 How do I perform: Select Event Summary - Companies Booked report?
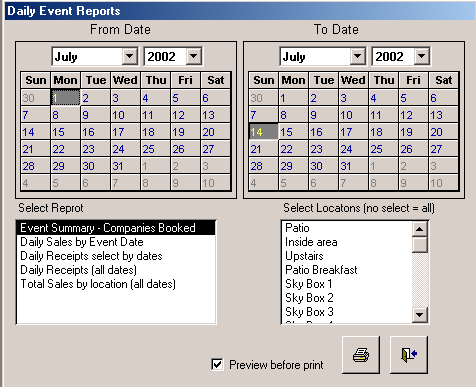[116, 228]
